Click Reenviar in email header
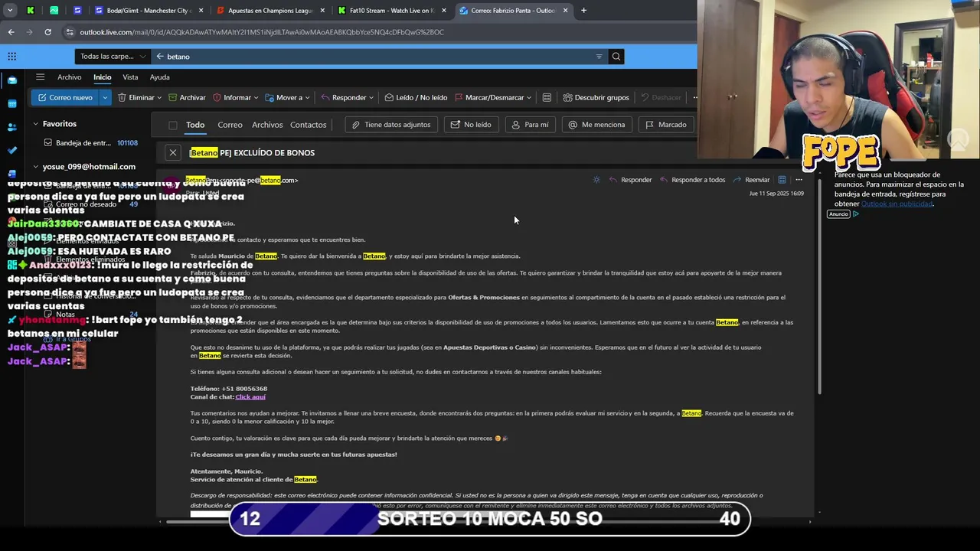980x551 pixels. [751, 180]
